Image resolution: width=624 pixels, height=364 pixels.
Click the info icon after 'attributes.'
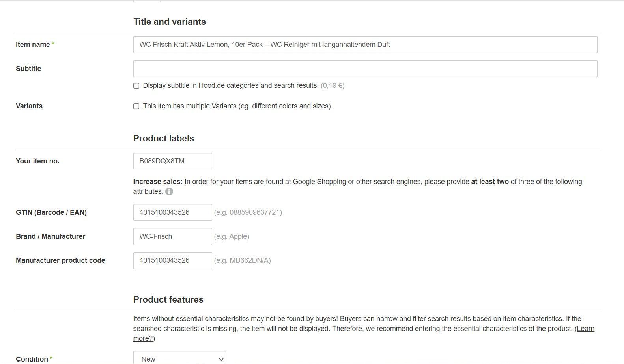(169, 192)
